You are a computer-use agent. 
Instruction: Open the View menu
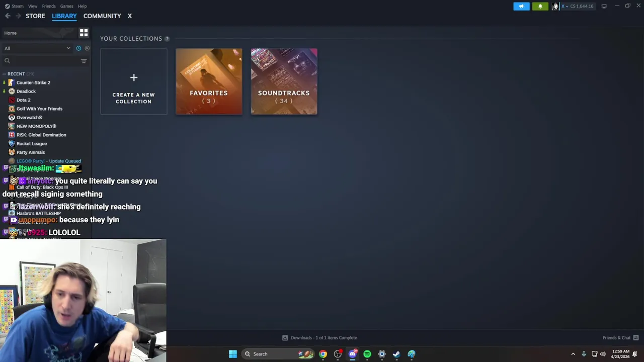point(33,6)
